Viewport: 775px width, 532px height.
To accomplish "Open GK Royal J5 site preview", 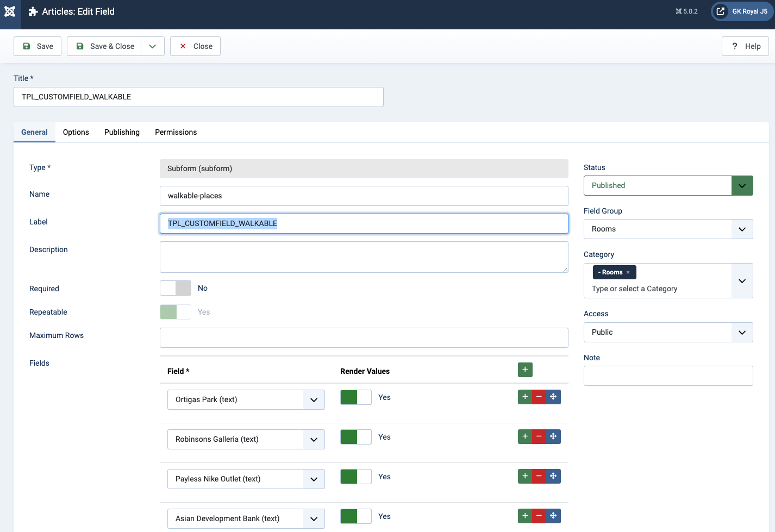I will (x=742, y=11).
